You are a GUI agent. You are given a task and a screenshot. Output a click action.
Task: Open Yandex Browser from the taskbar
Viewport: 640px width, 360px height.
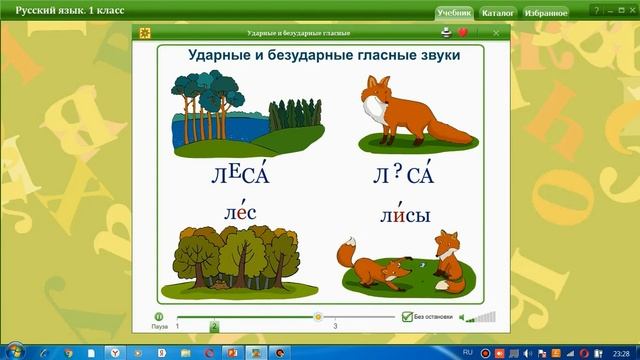pyautogui.click(x=115, y=353)
